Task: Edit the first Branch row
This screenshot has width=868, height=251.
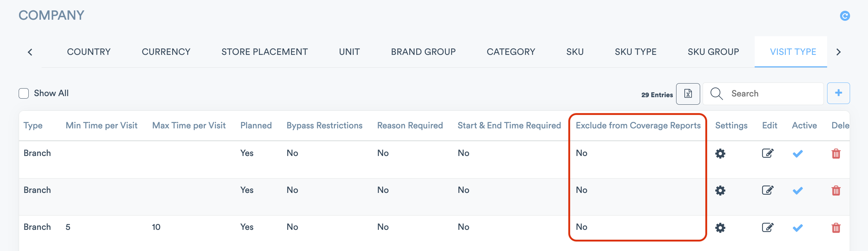Action: click(x=768, y=153)
